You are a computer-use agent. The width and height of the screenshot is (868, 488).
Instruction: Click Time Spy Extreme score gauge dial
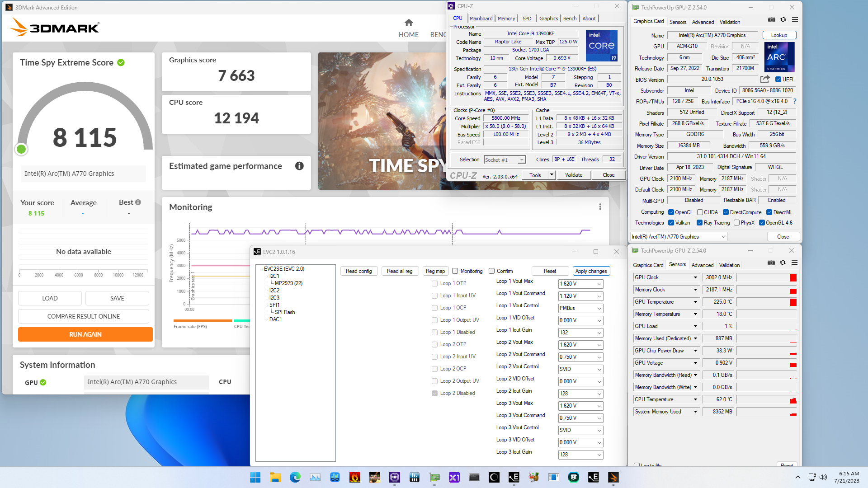click(85, 118)
